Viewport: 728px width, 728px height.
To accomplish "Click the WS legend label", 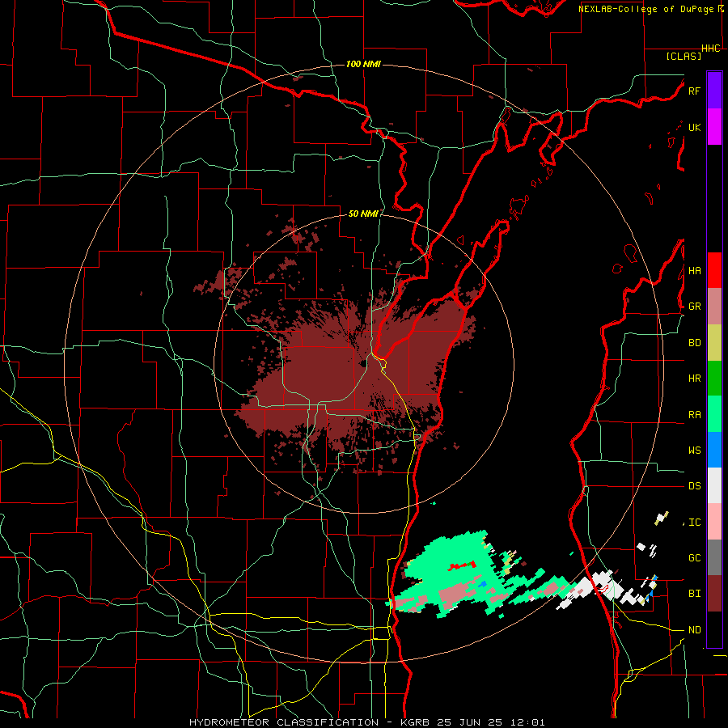I will pos(694,451).
